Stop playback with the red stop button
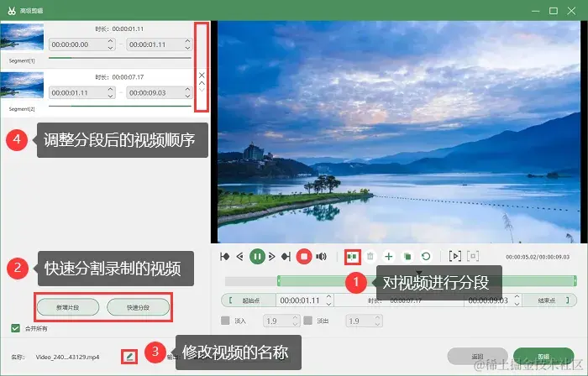 [x=304, y=257]
